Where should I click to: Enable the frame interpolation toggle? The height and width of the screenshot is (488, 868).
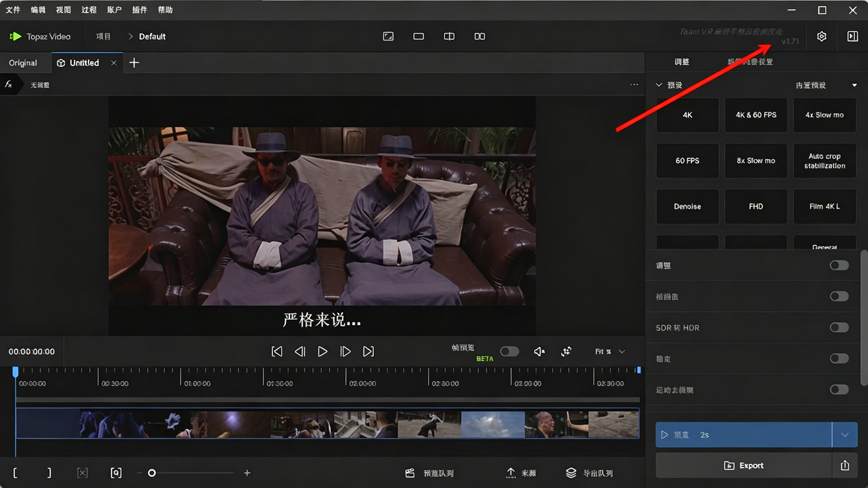pyautogui.click(x=839, y=296)
